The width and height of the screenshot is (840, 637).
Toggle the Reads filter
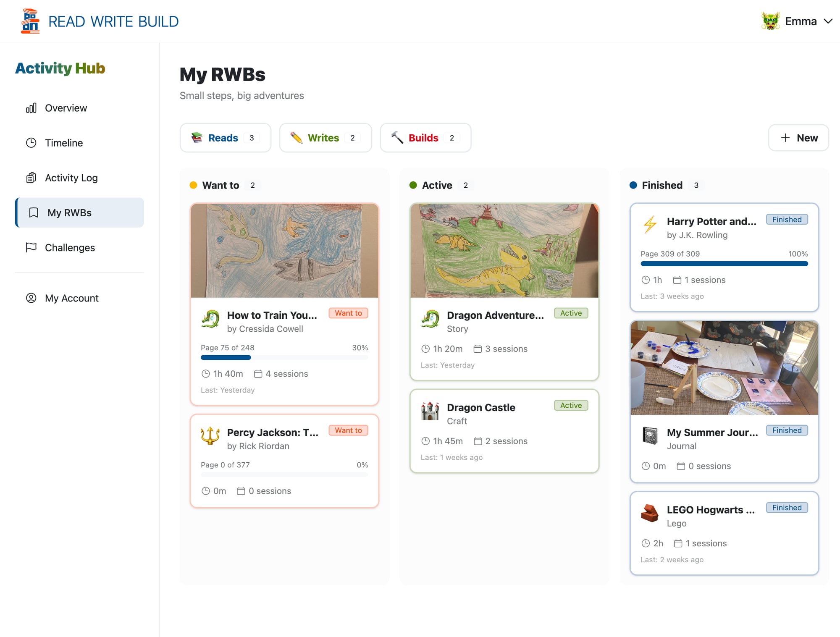point(225,138)
